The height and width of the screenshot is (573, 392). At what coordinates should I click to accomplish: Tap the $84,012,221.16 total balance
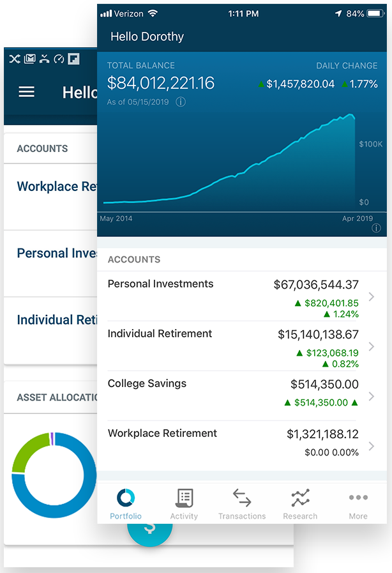pyautogui.click(x=160, y=83)
